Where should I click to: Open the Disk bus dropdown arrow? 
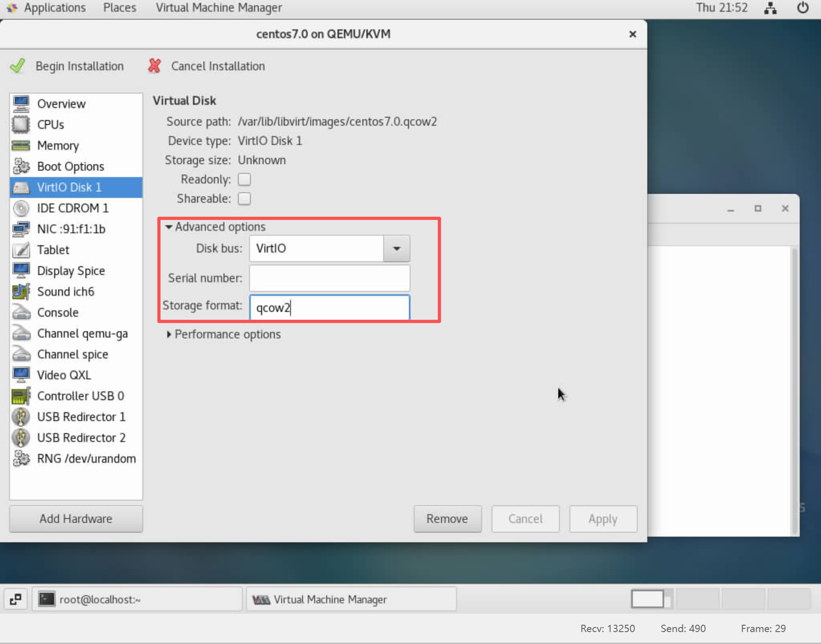click(x=396, y=249)
